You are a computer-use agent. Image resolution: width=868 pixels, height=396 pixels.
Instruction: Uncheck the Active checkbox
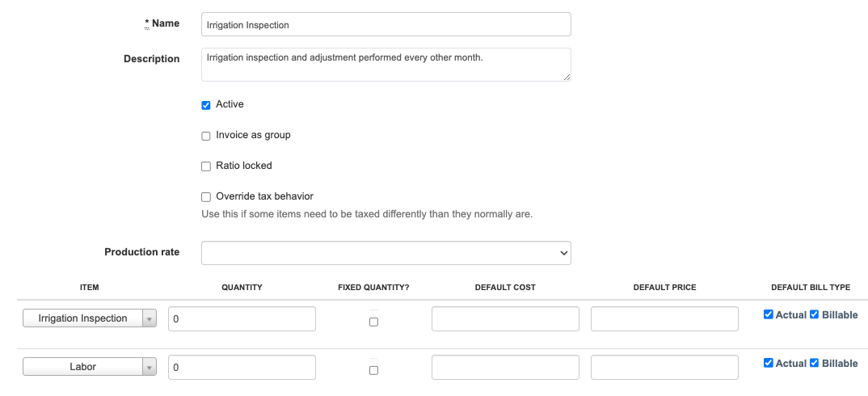pos(206,105)
